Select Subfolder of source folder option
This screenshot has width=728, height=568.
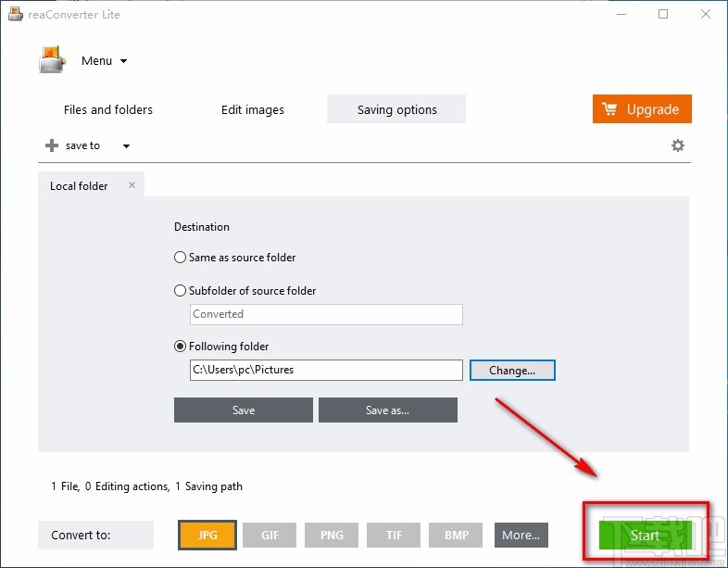coord(245,291)
